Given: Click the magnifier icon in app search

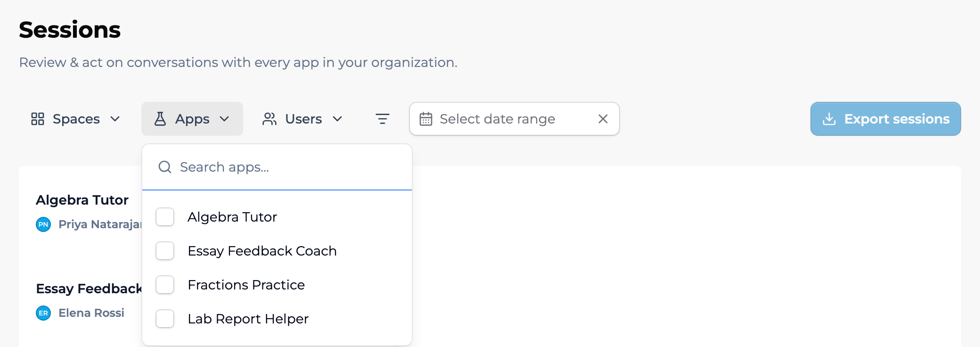Looking at the screenshot, I should click(x=165, y=167).
